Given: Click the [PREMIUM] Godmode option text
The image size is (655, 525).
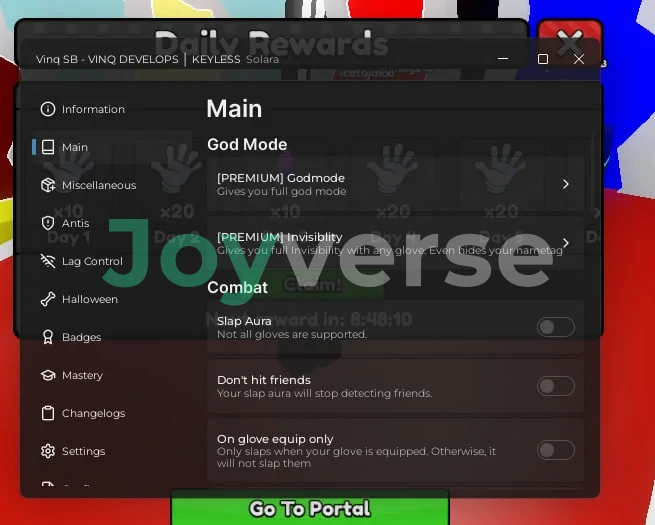Looking at the screenshot, I should point(280,178).
